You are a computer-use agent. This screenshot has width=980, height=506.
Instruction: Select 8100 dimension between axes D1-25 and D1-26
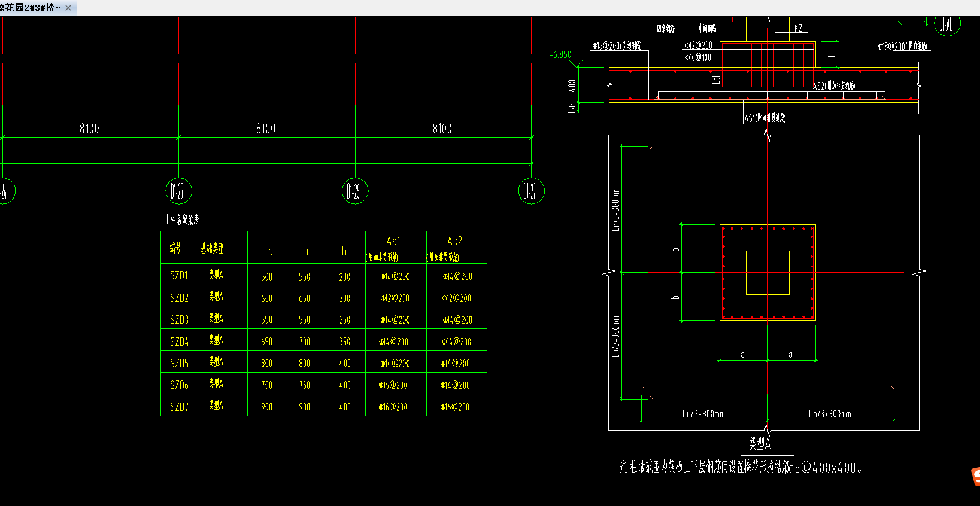pyautogui.click(x=266, y=129)
